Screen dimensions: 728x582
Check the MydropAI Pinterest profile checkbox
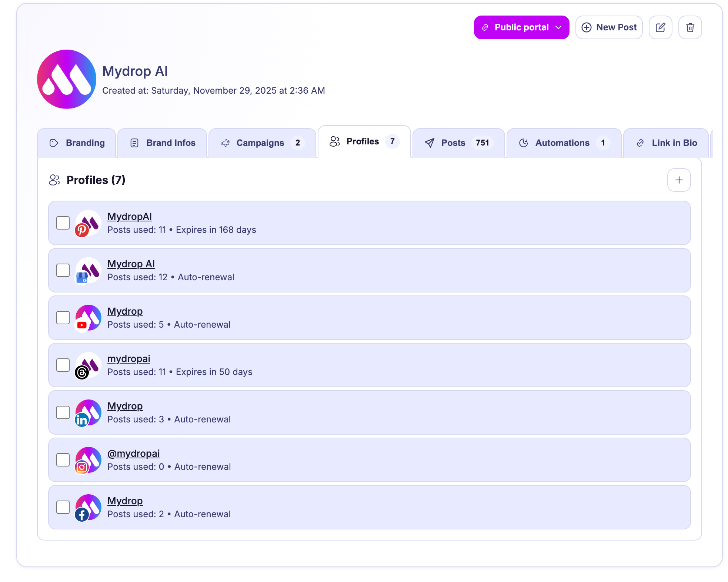pyautogui.click(x=63, y=223)
